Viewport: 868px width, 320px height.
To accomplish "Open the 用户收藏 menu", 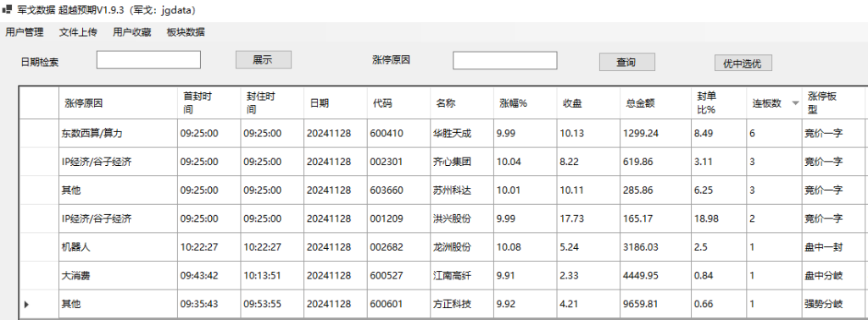I will (x=131, y=32).
